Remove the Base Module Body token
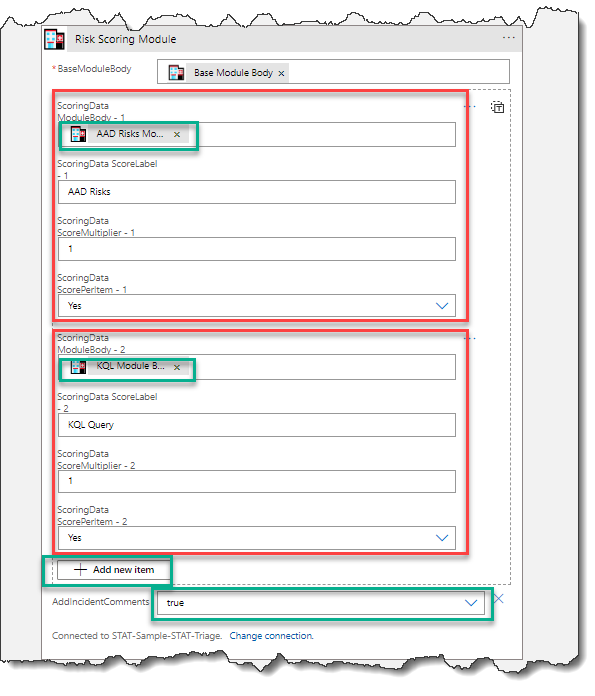Image resolution: width=595 pixels, height=696 pixels. pos(281,74)
